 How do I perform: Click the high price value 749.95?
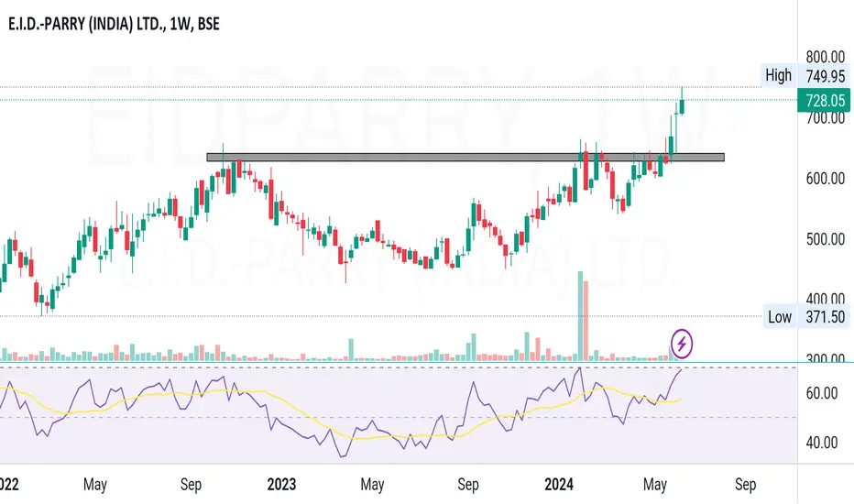[x=825, y=76]
